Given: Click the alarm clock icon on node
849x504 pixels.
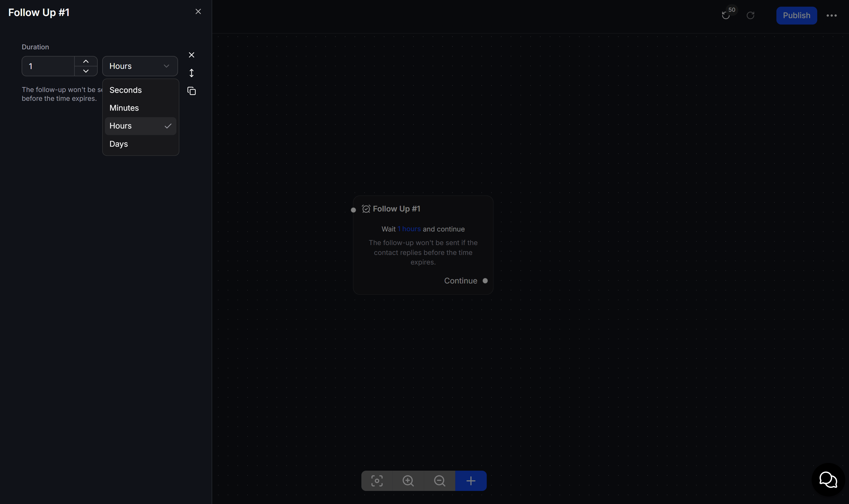Looking at the screenshot, I should click(366, 209).
